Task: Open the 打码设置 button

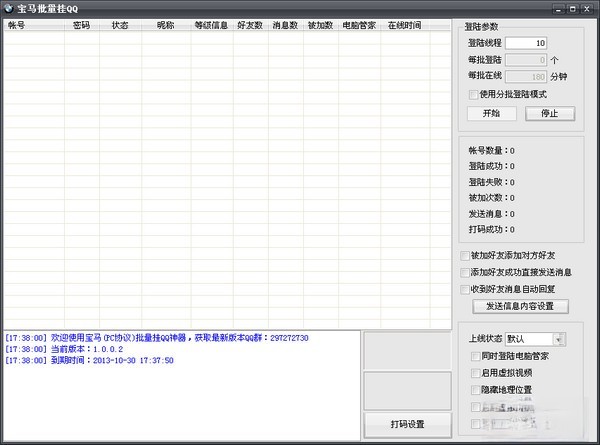Action: pos(408,424)
